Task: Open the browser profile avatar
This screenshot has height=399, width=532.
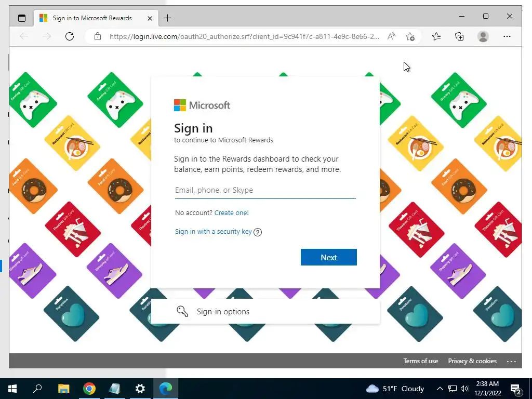Action: (x=483, y=36)
